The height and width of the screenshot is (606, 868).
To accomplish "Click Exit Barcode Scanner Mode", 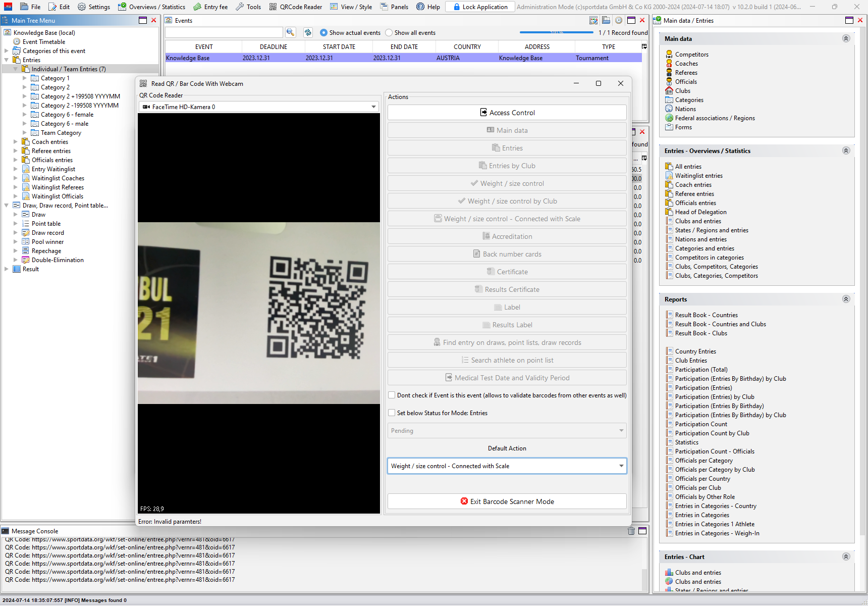I will [x=507, y=501].
